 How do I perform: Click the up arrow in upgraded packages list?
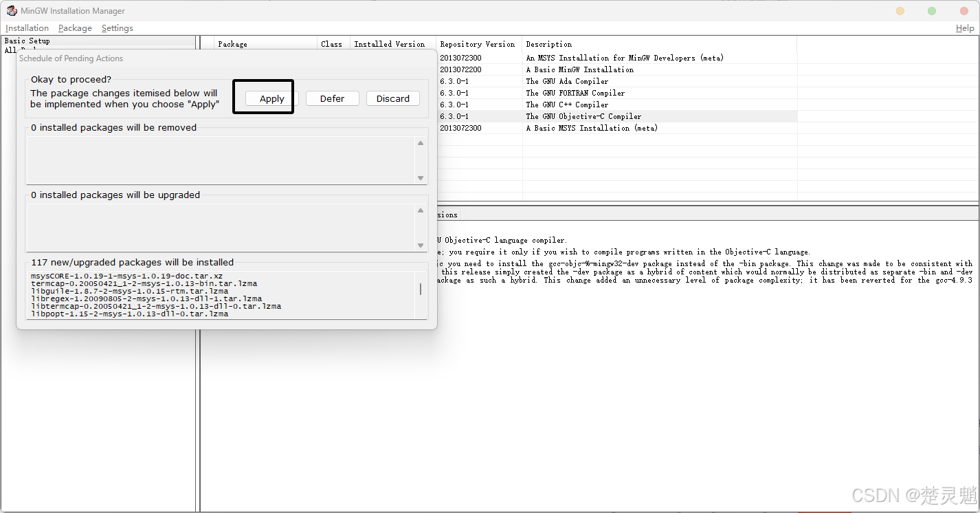click(x=421, y=210)
